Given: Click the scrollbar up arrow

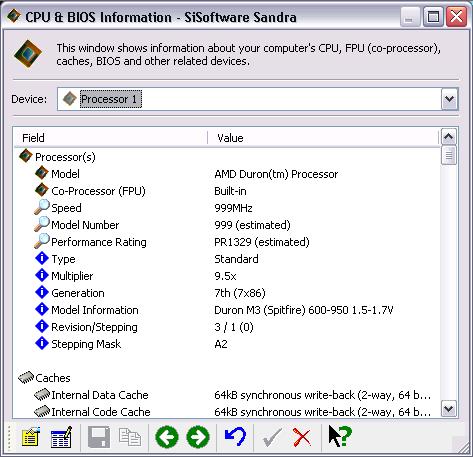Looking at the screenshot, I should (449, 137).
